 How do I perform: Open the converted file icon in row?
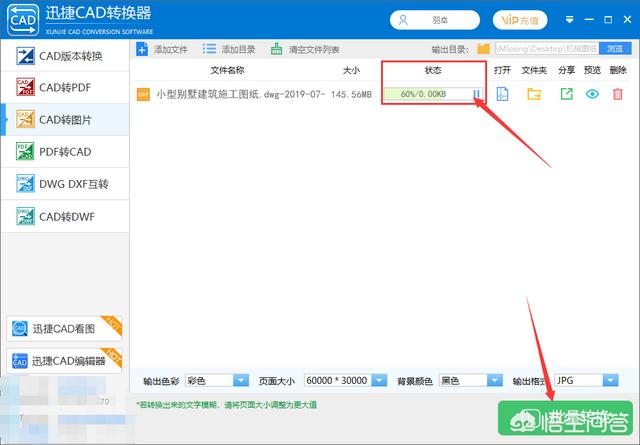(x=503, y=94)
